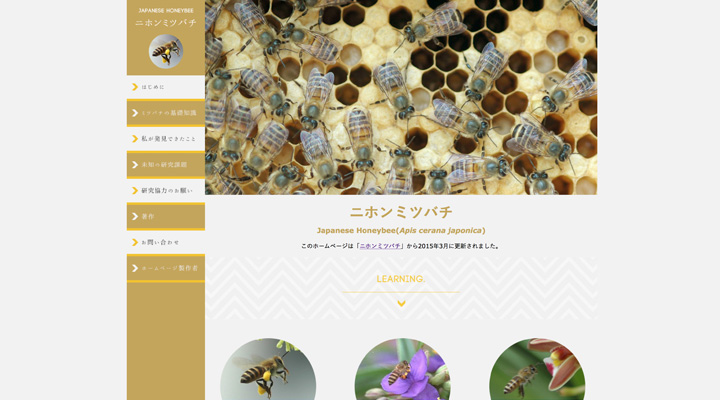Click arrow icon beside 研究協力のお願い

[135, 191]
